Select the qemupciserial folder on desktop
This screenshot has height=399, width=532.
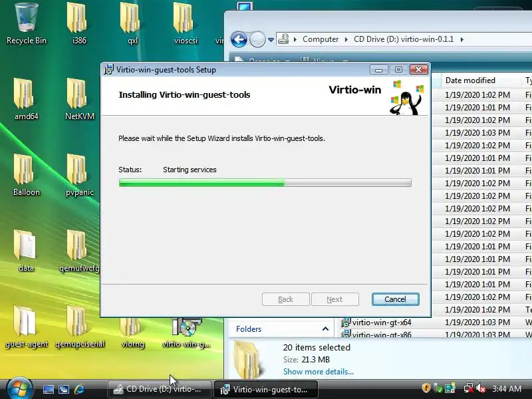(79, 327)
